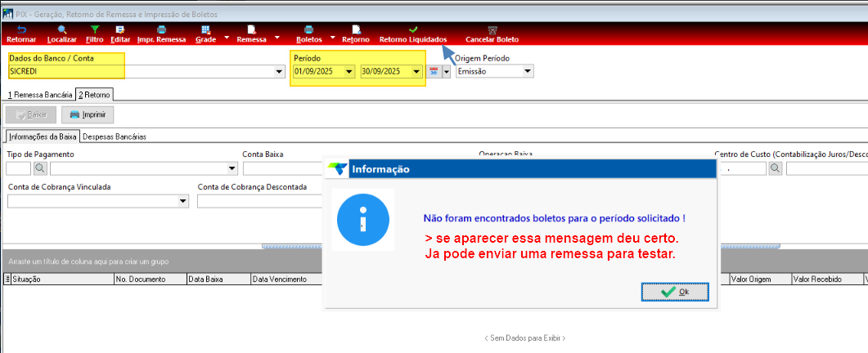Expand the Boletos dropdown arrow
This screenshot has height=353, width=868.
(333, 38)
